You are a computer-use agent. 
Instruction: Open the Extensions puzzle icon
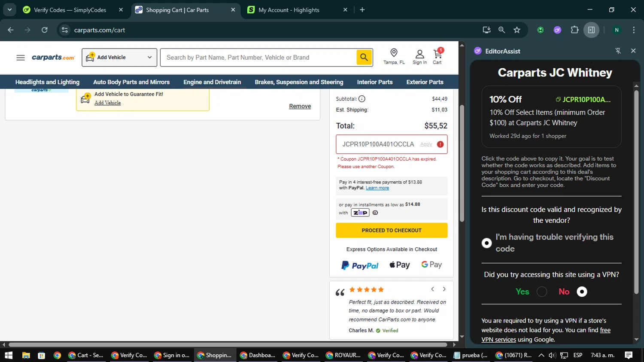(x=574, y=30)
